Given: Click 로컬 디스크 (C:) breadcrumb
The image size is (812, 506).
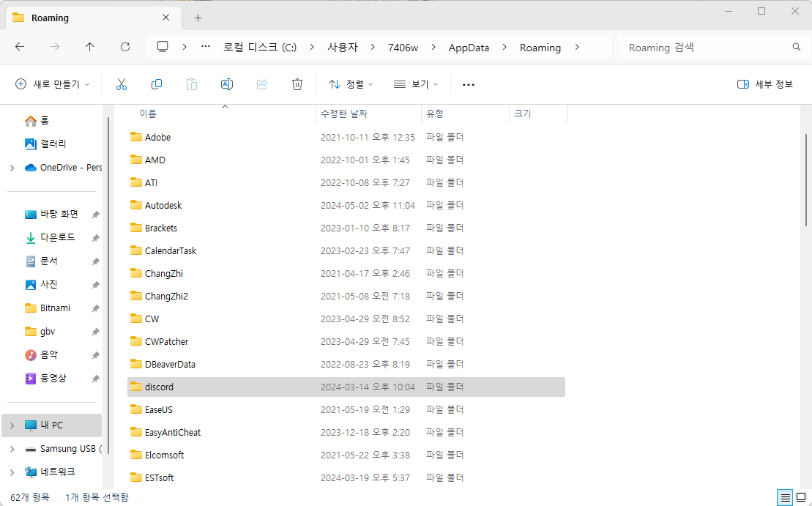Looking at the screenshot, I should tap(260, 47).
